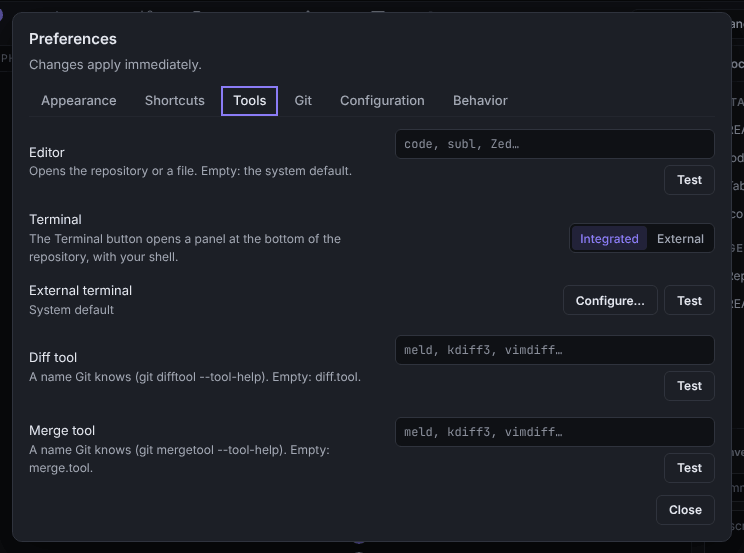Click the git difftool --tool-help description
Viewport: 744px width, 553px height.
pyautogui.click(x=195, y=377)
